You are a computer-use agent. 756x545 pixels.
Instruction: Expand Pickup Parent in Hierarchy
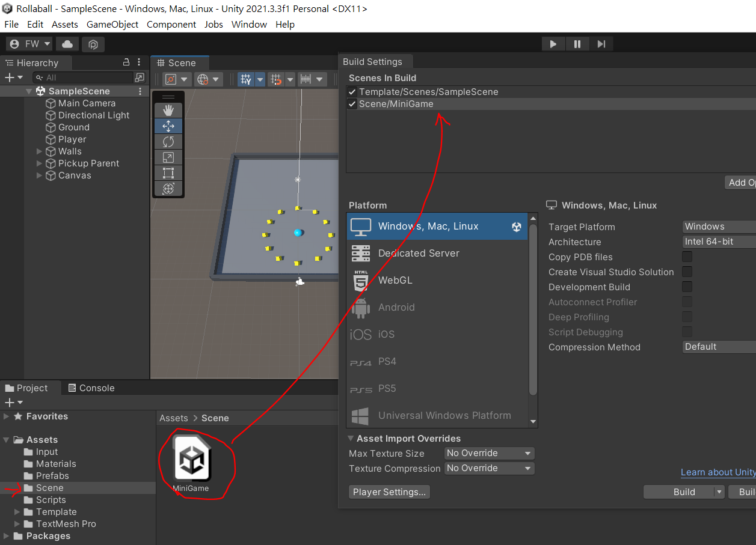[x=40, y=163]
